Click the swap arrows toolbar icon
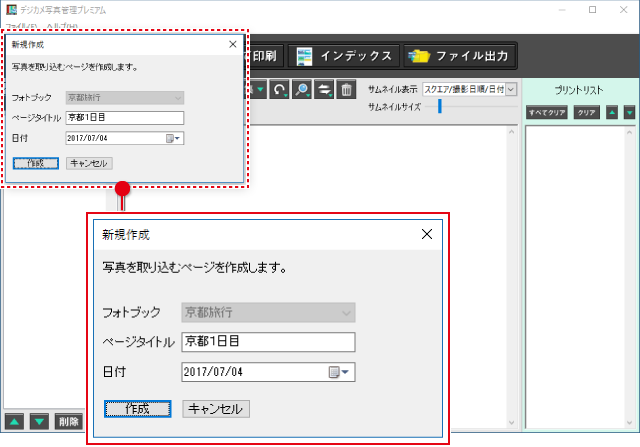Viewport: 640px width, 447px height. 324,89
